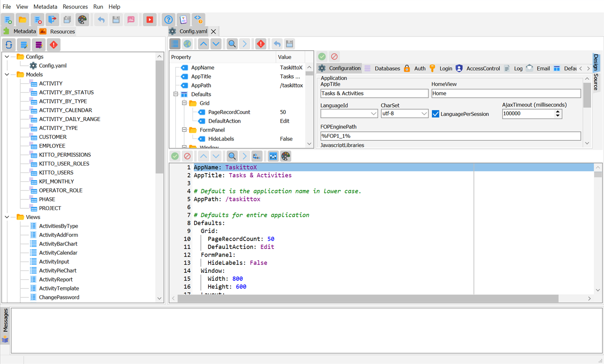Collapse the FormPanel node in property tree
Image resolution: width=604 pixels, height=364 pixels.
pos(184,130)
